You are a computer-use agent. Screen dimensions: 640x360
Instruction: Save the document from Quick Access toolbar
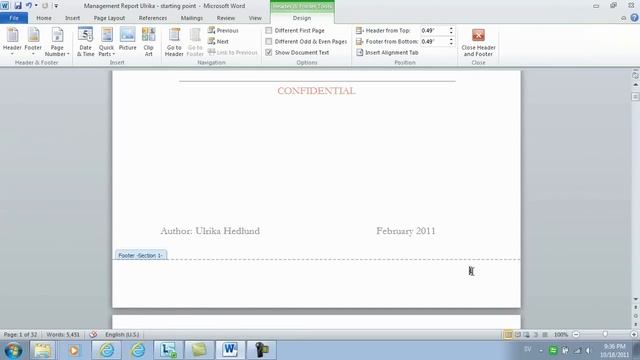coord(18,6)
